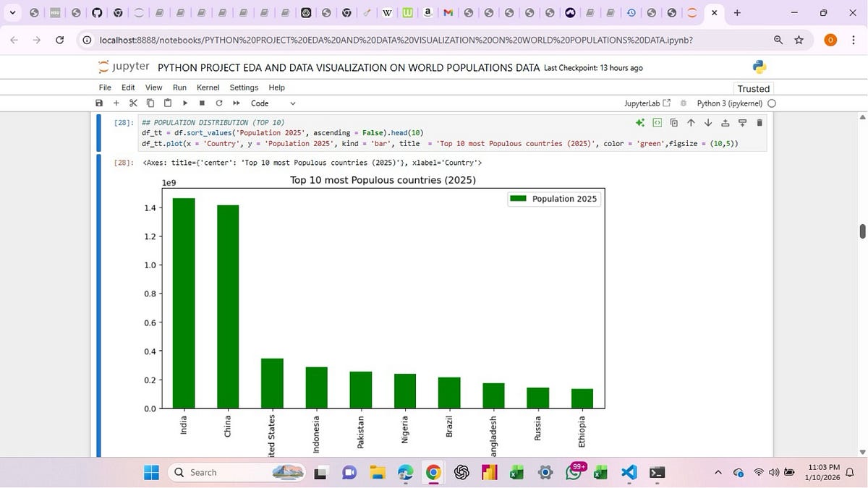
Task: Restart kernel and run all cells icon
Action: coord(236,103)
